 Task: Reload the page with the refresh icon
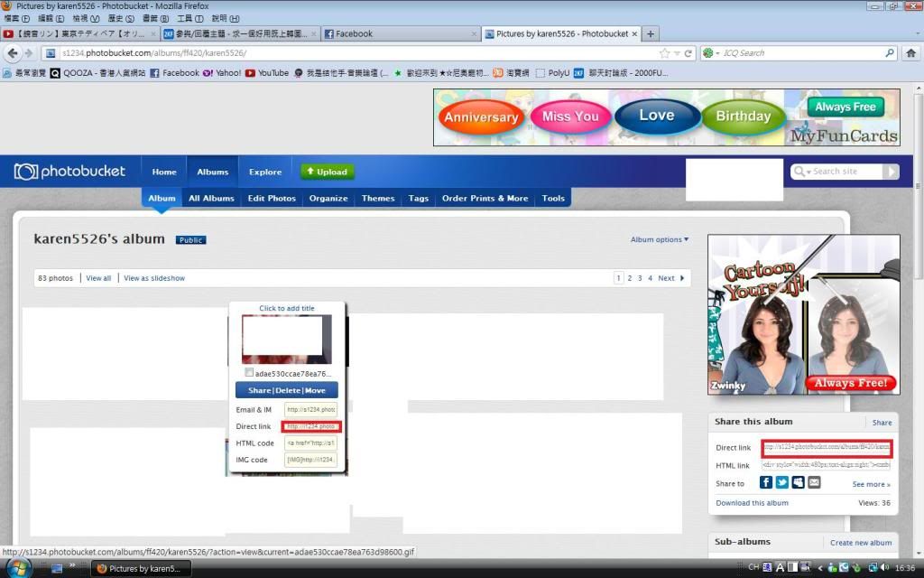coord(688,53)
